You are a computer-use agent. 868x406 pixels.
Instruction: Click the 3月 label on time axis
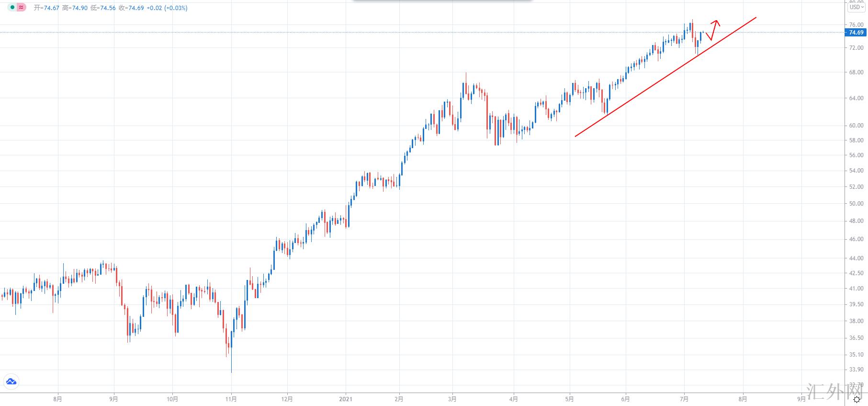pyautogui.click(x=452, y=399)
